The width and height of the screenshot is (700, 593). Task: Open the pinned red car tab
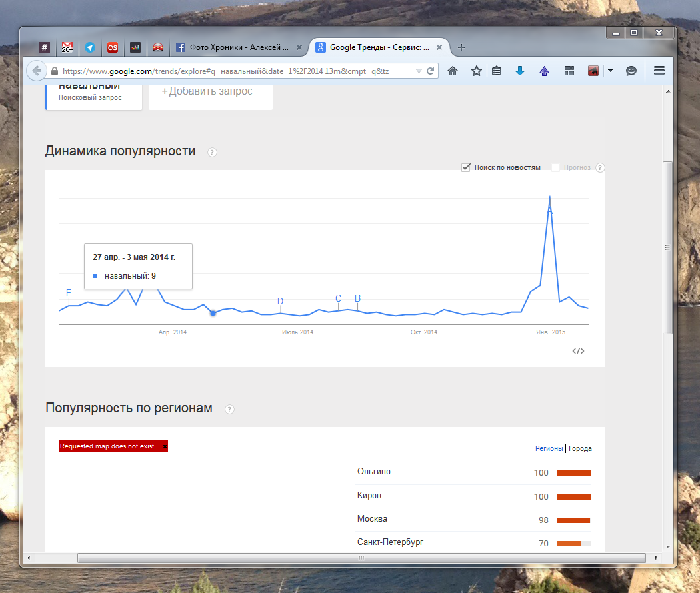[158, 47]
